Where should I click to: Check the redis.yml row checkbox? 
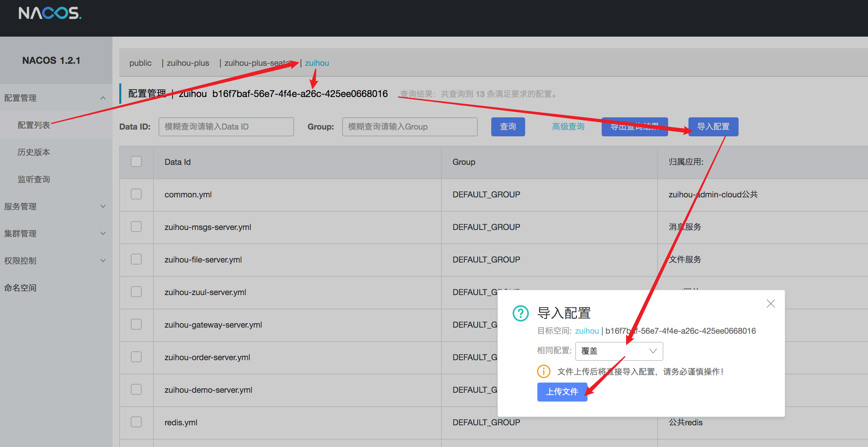click(136, 422)
